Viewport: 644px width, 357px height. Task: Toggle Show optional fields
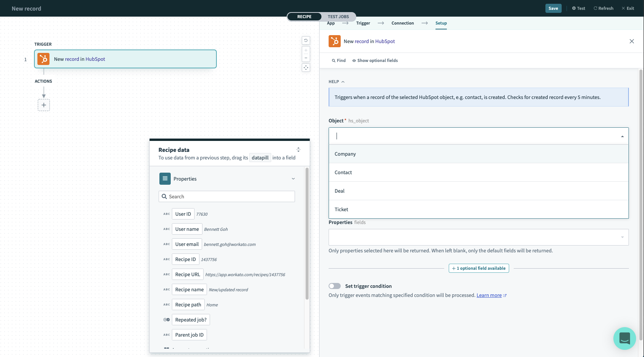click(x=375, y=60)
